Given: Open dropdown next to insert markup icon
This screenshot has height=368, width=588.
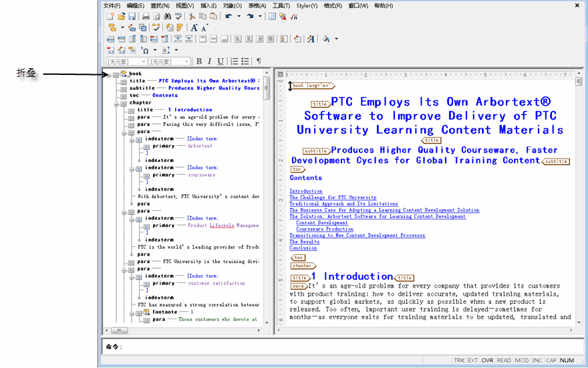Looking at the screenshot, I should tap(122, 27).
